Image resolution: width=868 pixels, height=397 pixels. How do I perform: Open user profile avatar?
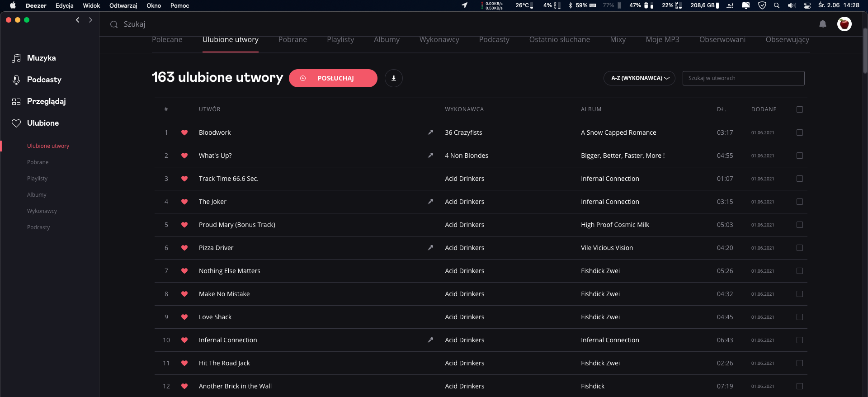click(844, 24)
